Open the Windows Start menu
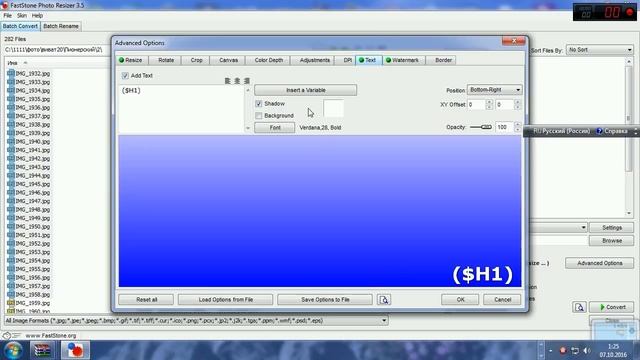Screen dimensions: 640x360 coord(13,350)
